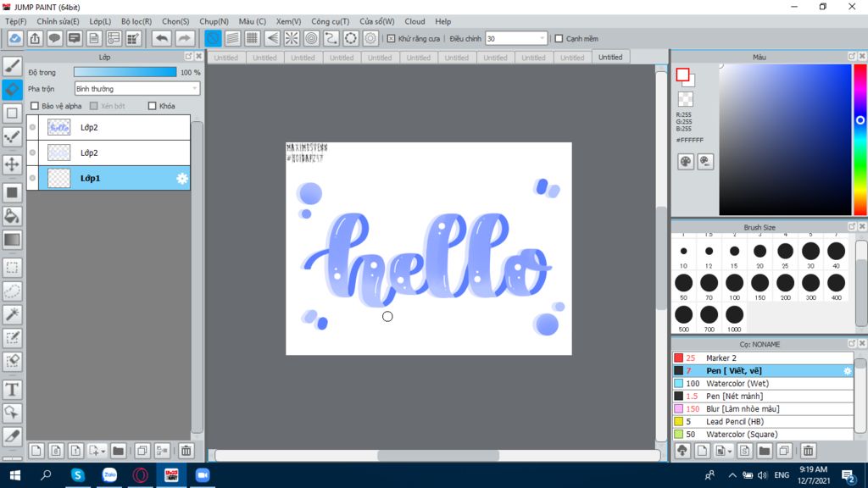Expand the add-layer dropdown arrow
Image resolution: width=868 pixels, height=488 pixels.
coord(103,452)
